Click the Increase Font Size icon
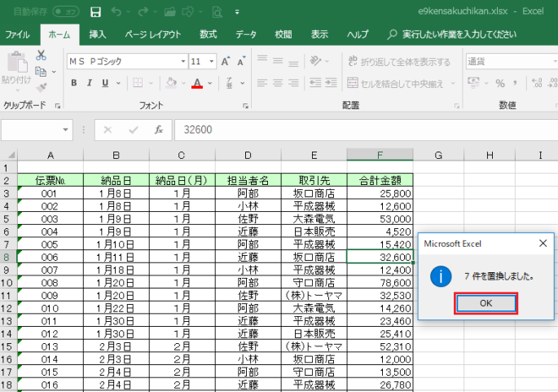This screenshot has height=392, width=558. pyautogui.click(x=226, y=62)
